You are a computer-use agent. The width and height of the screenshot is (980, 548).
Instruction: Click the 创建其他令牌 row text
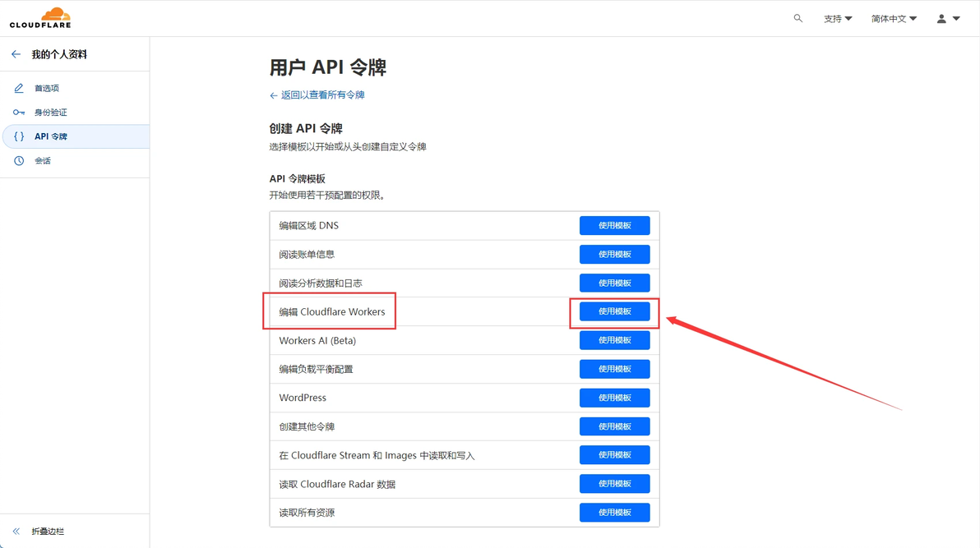(307, 426)
